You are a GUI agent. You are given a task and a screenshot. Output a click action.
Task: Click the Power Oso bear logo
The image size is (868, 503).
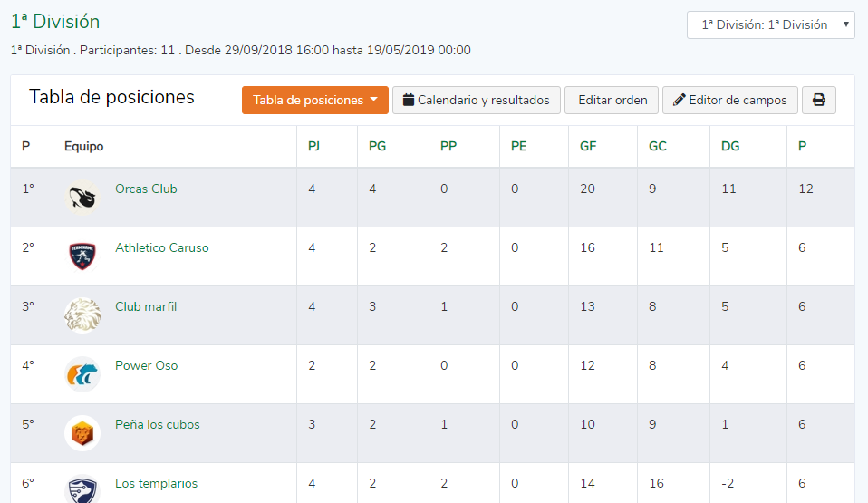(82, 374)
